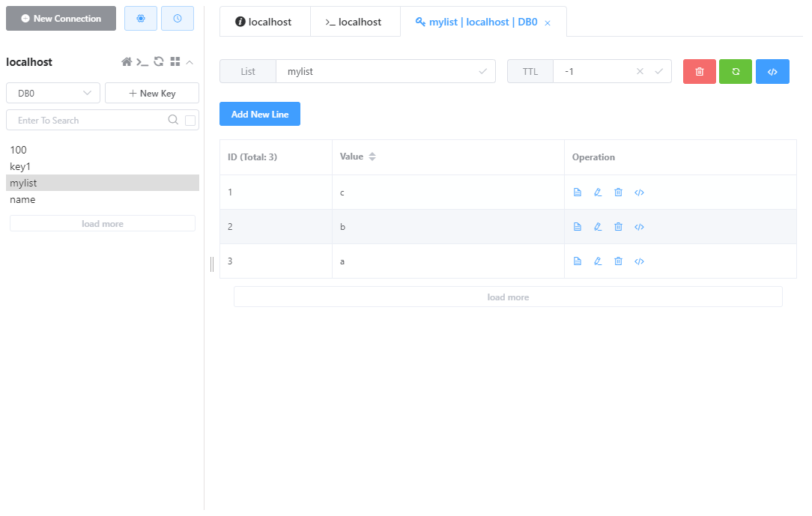The width and height of the screenshot is (812, 516).
Task: Click the TTL label
Action: click(x=530, y=71)
